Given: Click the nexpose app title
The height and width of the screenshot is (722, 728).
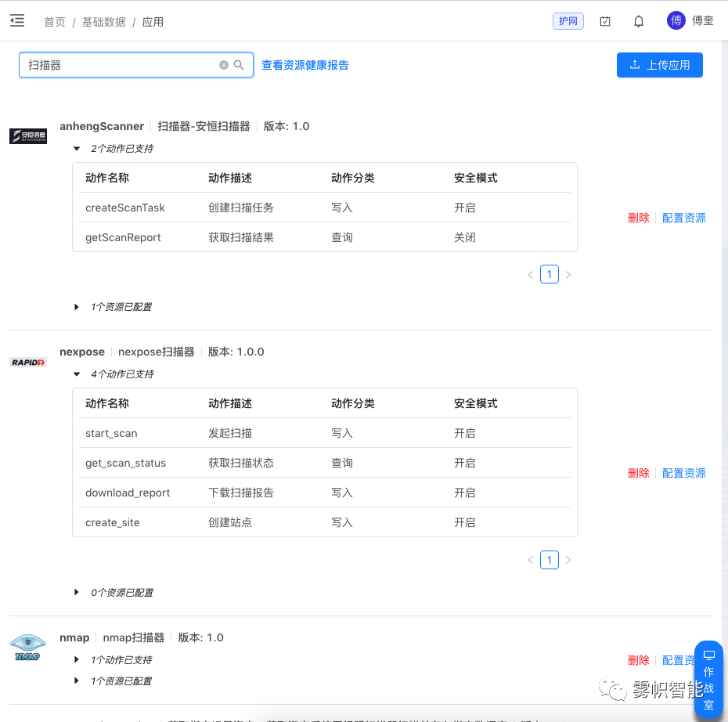Looking at the screenshot, I should point(82,352).
